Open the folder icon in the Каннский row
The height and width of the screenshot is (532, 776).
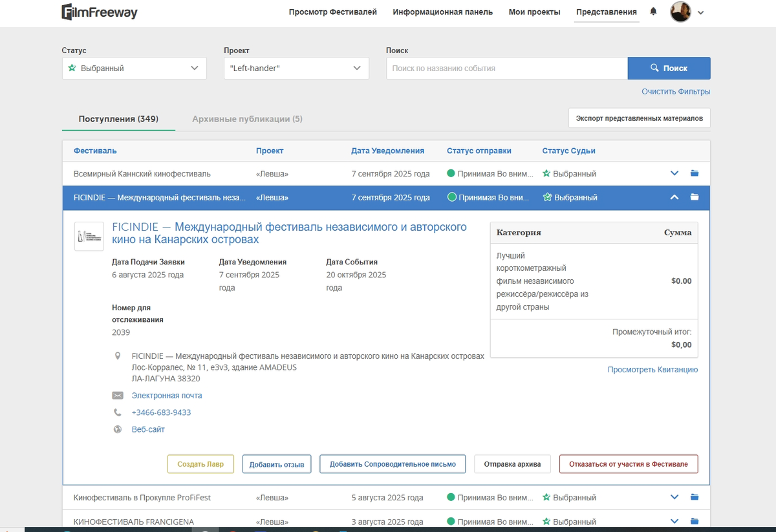point(695,173)
